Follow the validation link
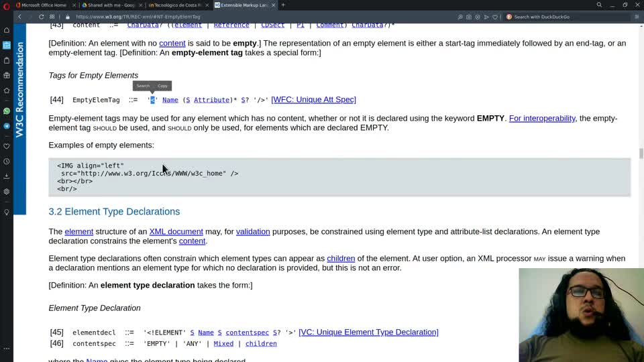Image resolution: width=644 pixels, height=362 pixels. [253, 231]
